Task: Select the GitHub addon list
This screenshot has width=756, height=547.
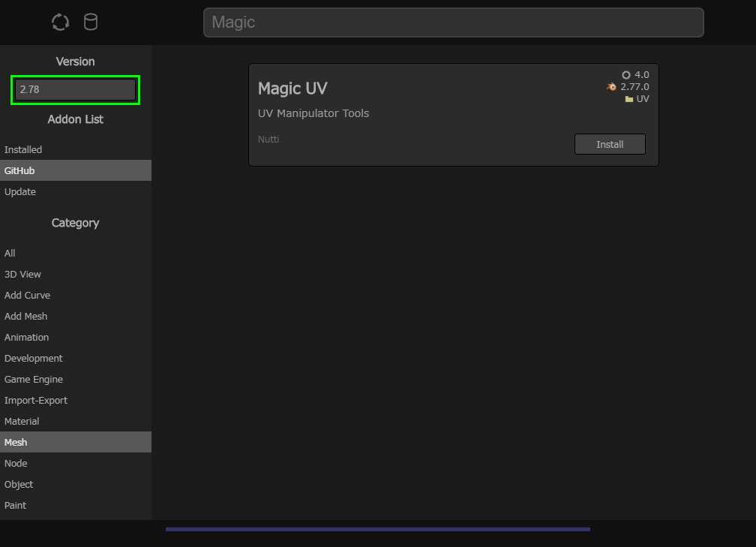Action: 76,171
